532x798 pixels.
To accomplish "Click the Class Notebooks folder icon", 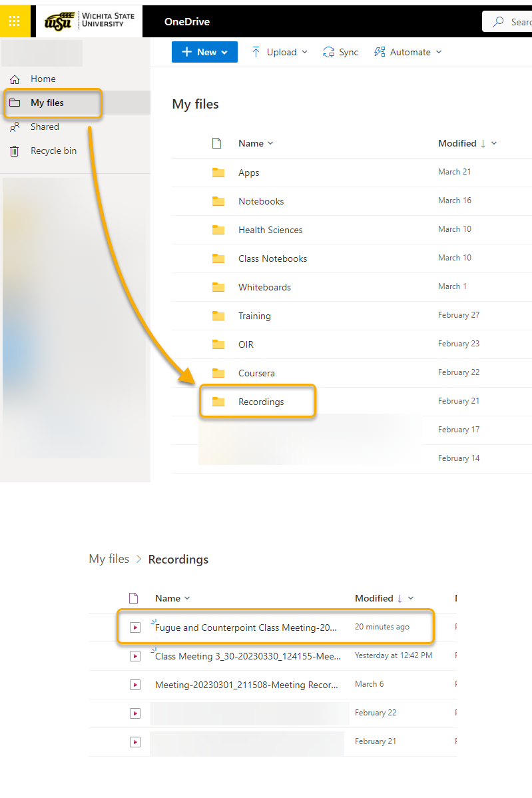I will click(218, 258).
